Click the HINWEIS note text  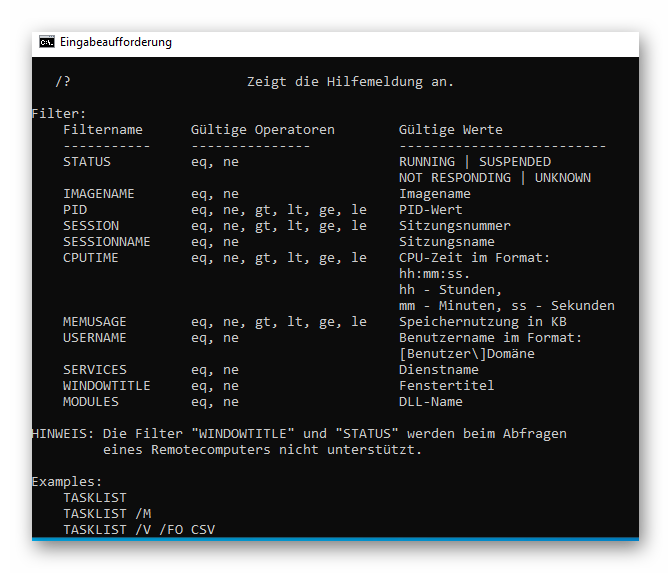click(x=299, y=434)
